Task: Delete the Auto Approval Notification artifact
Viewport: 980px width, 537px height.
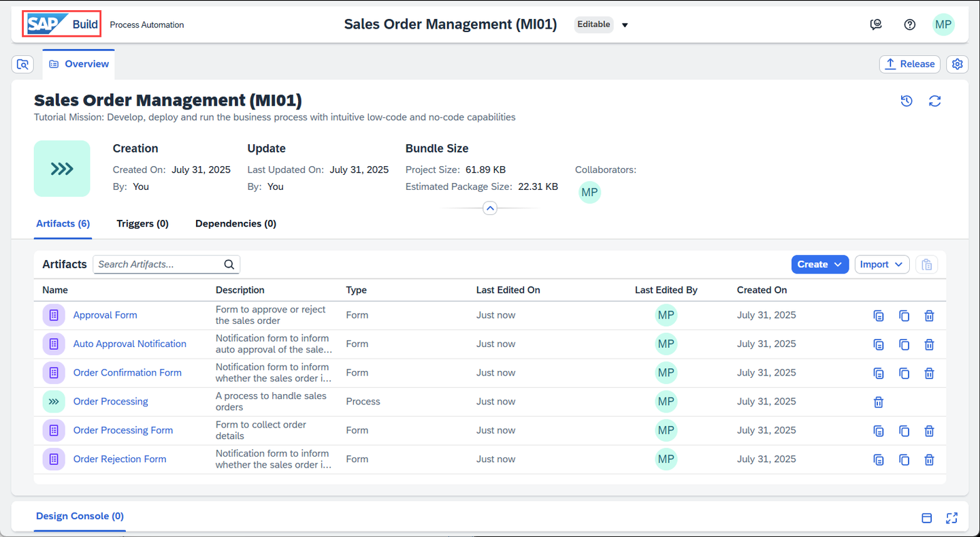Action: (x=929, y=344)
